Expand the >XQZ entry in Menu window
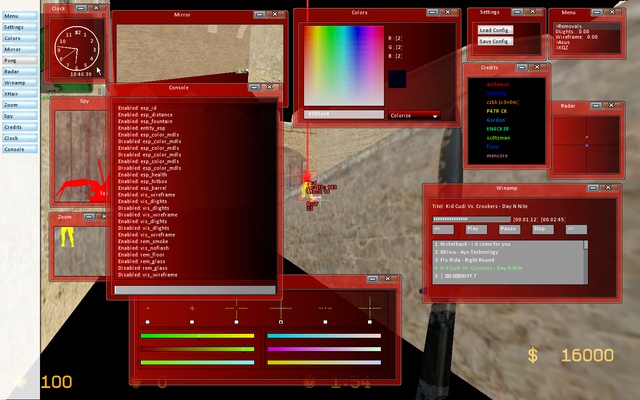 pos(562,48)
